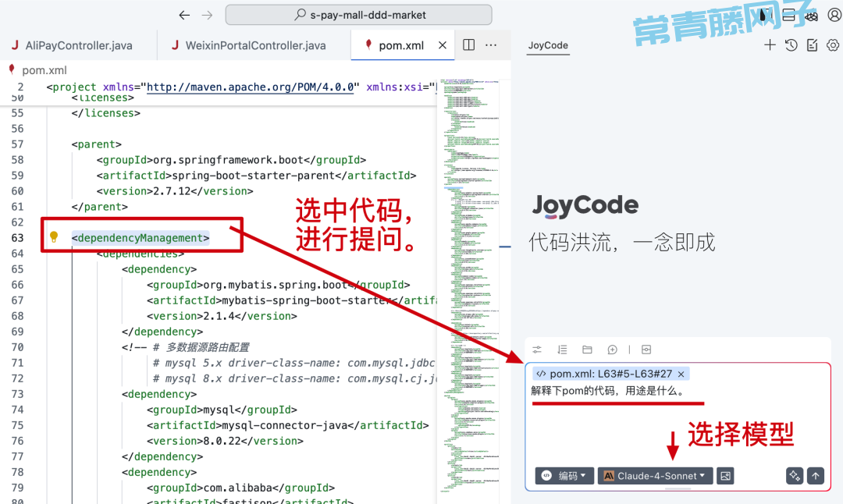Open the 编码 mode dropdown
The width and height of the screenshot is (843, 504).
(x=564, y=476)
